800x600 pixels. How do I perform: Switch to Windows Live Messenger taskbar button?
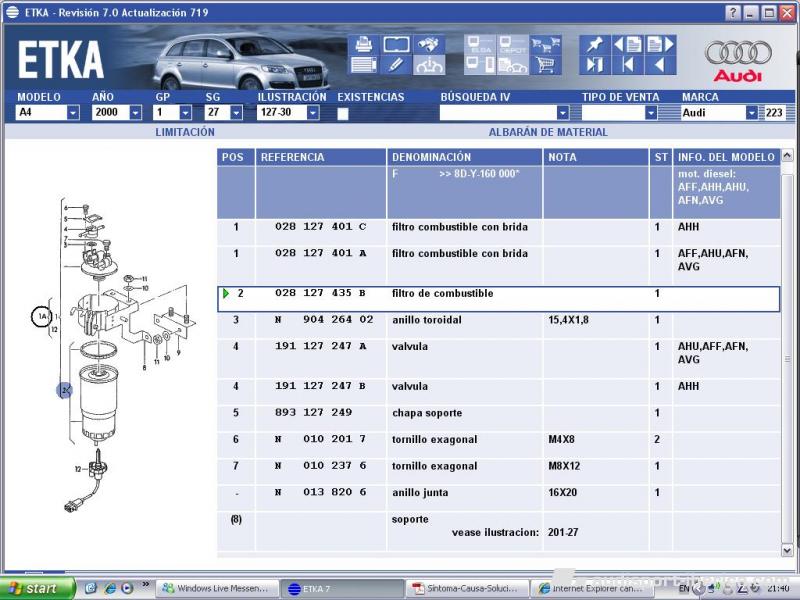pos(217,589)
